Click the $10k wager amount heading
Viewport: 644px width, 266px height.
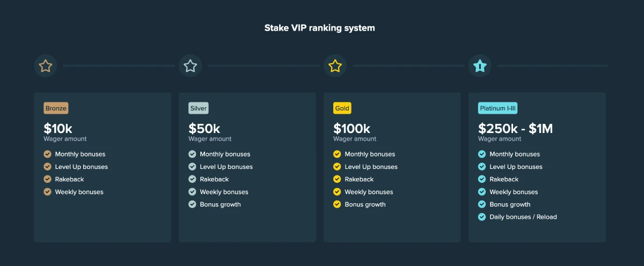point(58,129)
